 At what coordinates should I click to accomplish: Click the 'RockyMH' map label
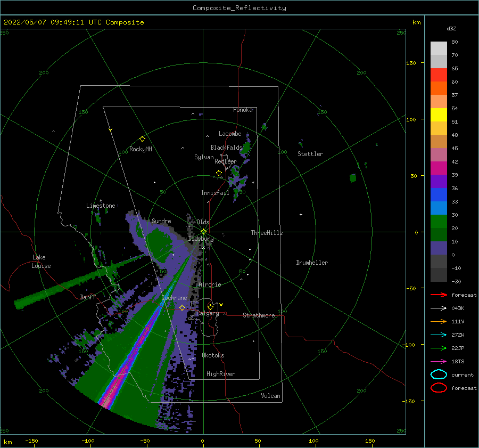(141, 149)
